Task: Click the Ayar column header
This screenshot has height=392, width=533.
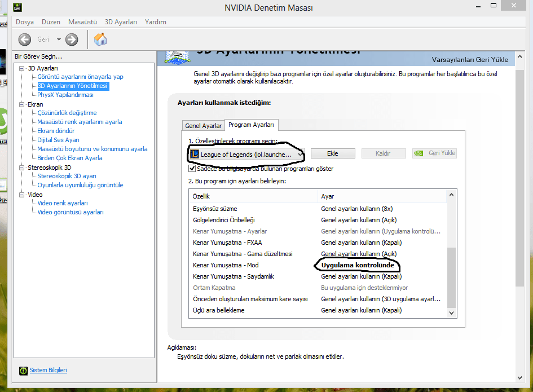Action: pos(382,196)
